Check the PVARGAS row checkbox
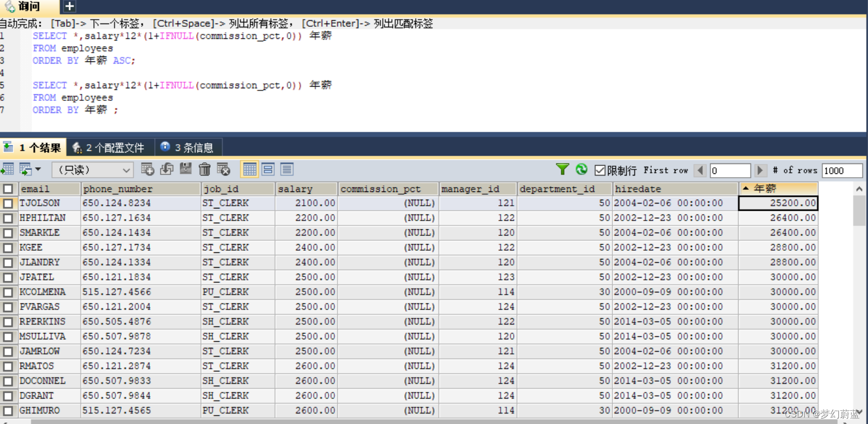This screenshot has width=868, height=424. coord(8,307)
